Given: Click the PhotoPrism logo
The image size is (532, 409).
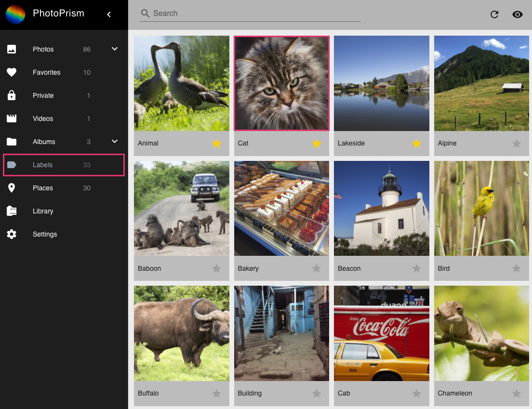Looking at the screenshot, I should (15, 14).
